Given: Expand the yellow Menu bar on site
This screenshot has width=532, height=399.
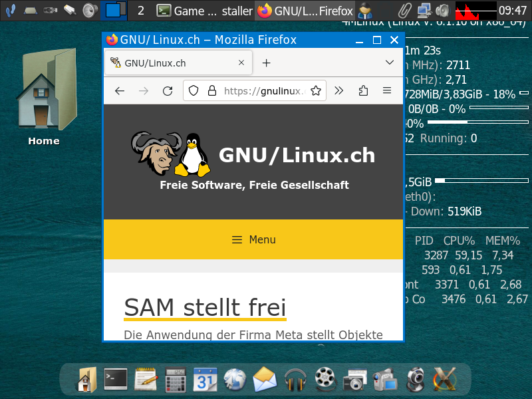Looking at the screenshot, I should click(x=253, y=239).
